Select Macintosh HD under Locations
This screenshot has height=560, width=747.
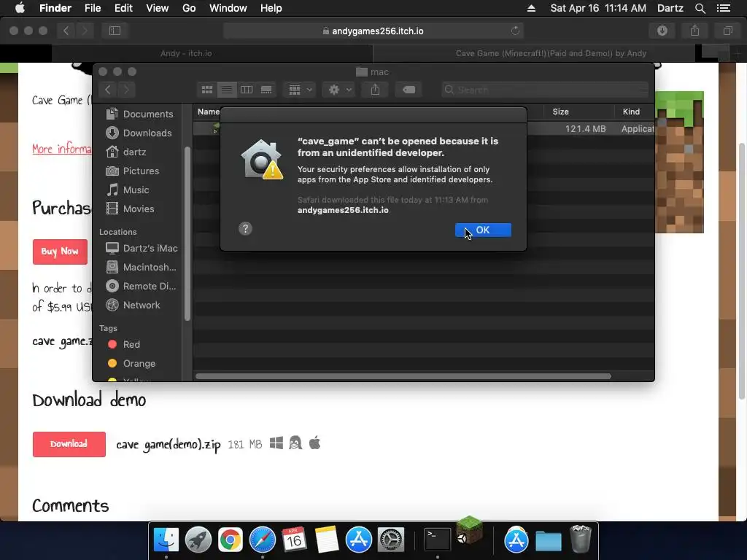pos(142,267)
